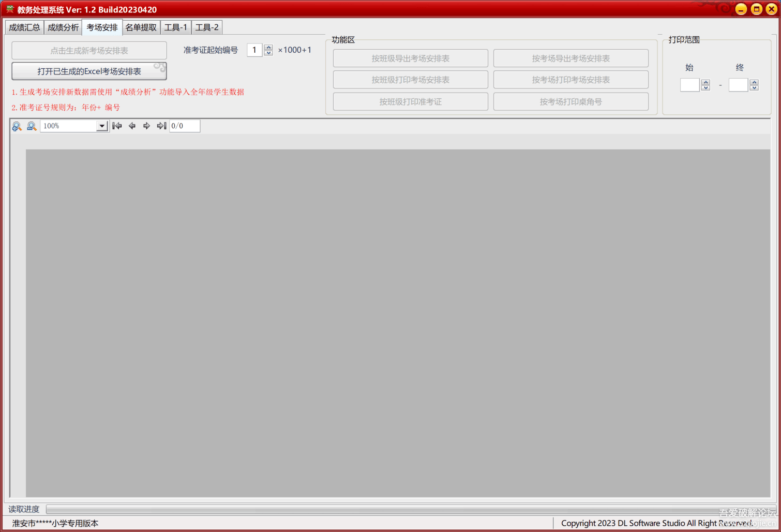
Task: Click the 淮安市*****小学专用版本 status text
Action: 55,523
